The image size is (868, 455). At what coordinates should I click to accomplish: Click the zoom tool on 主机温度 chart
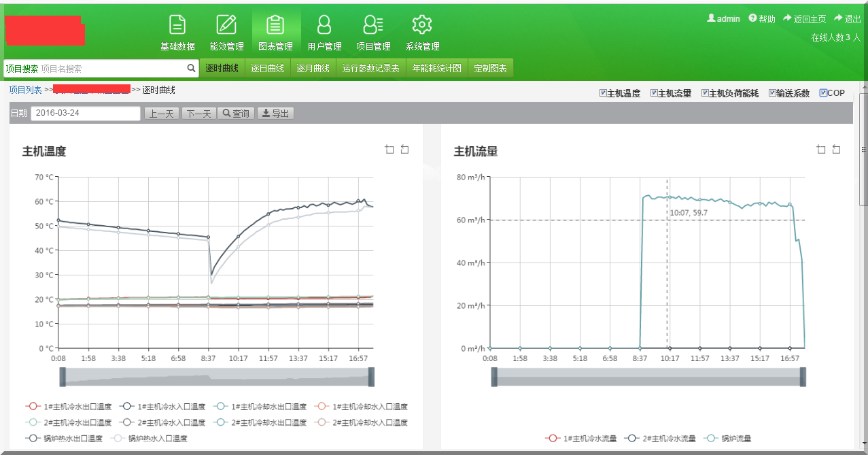click(389, 149)
